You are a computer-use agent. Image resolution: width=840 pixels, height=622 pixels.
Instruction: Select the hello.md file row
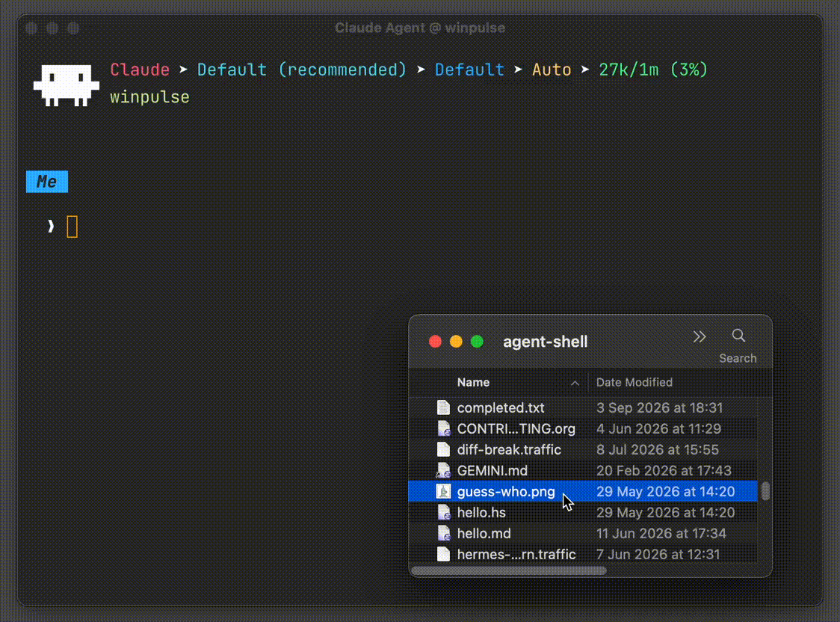click(583, 534)
